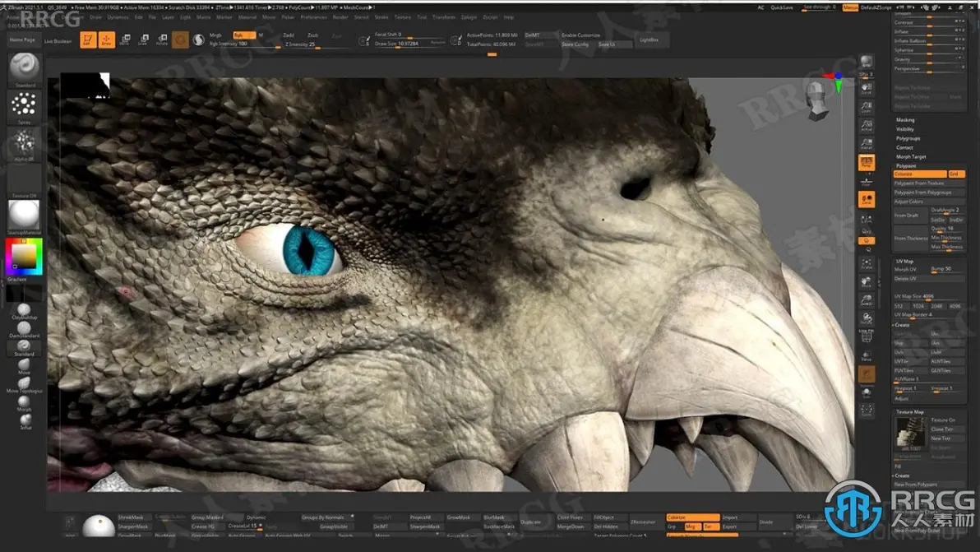Pick a color in the color picker square
The image size is (980, 552).
click(x=25, y=257)
